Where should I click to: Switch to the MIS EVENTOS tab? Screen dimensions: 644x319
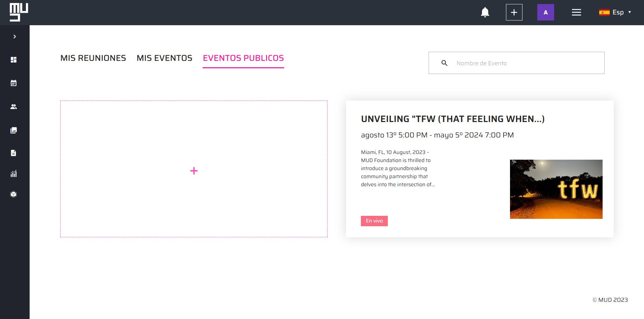[x=164, y=58]
